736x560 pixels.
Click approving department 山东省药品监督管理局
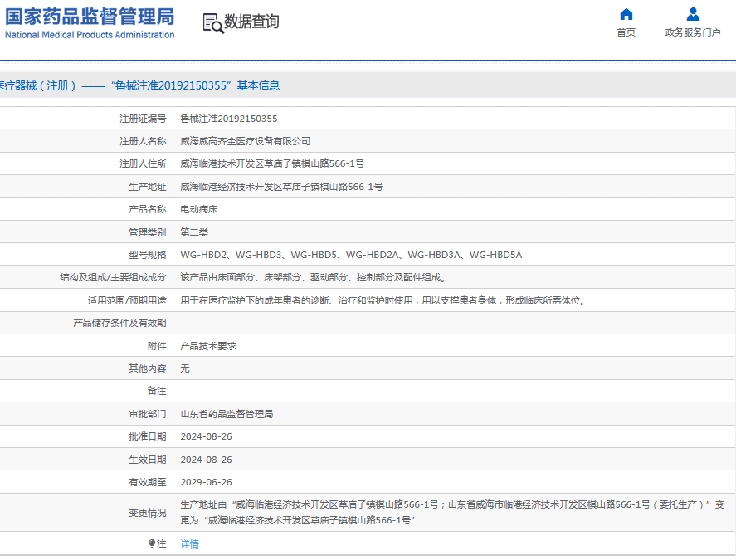click(227, 414)
